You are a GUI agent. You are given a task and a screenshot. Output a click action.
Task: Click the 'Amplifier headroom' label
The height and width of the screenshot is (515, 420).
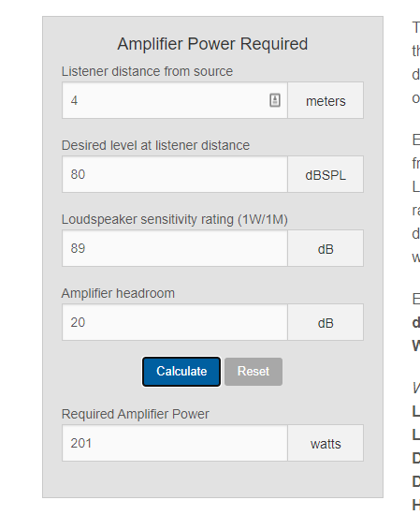(x=118, y=293)
